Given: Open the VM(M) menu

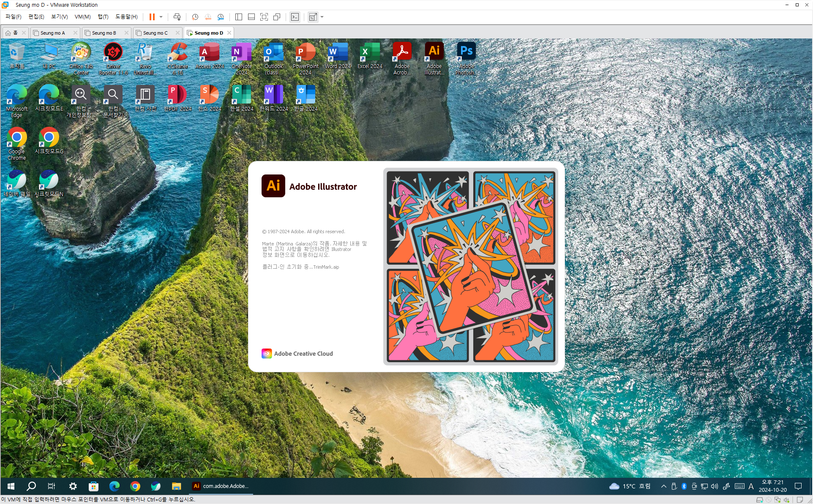Looking at the screenshot, I should pos(82,17).
